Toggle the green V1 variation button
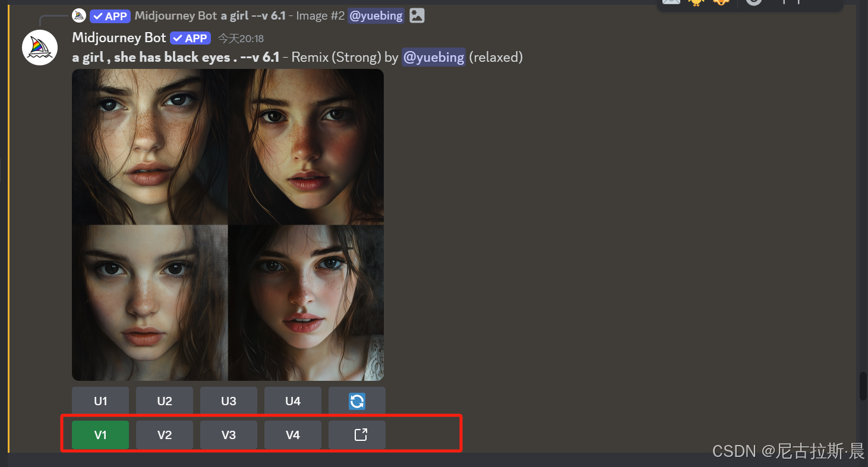 coord(100,435)
